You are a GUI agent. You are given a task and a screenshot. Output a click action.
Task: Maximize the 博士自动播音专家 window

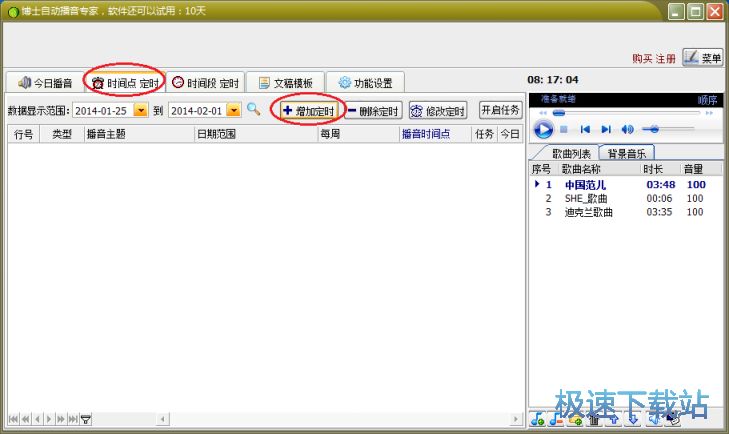pos(696,11)
